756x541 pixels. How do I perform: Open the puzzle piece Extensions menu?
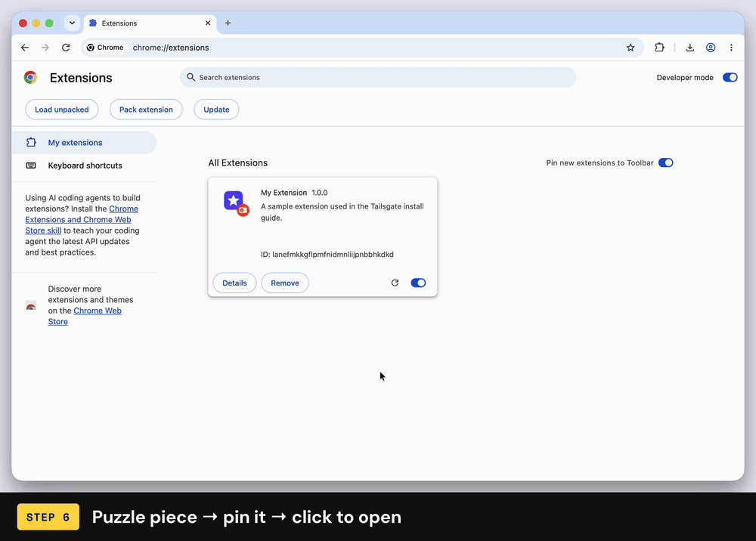click(x=659, y=47)
